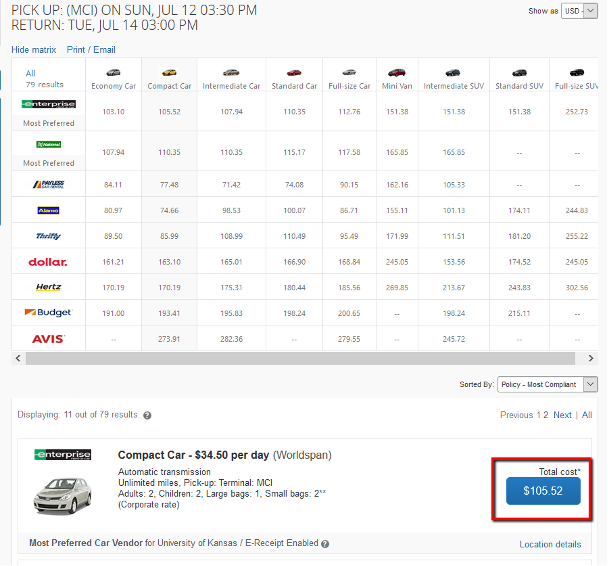The image size is (608, 566).
Task: Click the Hide matrix link
Action: click(x=34, y=50)
